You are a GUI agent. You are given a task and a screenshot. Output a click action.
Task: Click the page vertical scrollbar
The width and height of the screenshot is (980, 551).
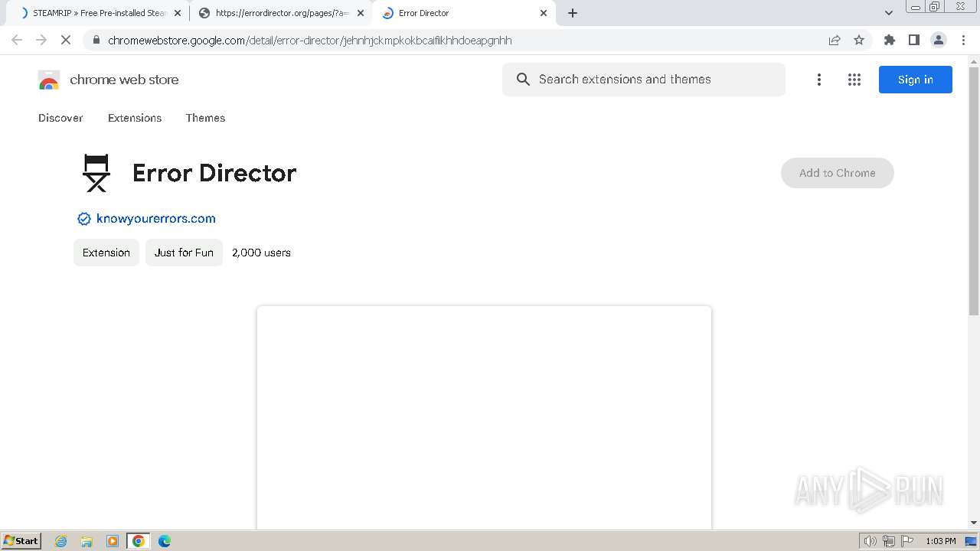point(974,191)
